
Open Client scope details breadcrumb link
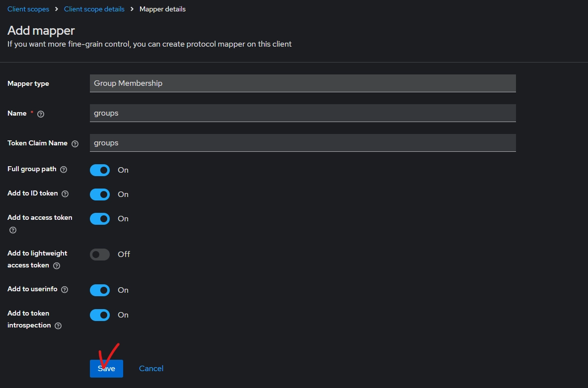(94, 9)
